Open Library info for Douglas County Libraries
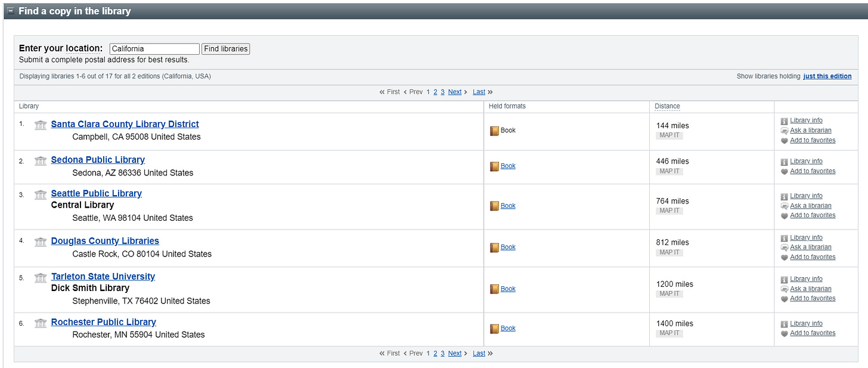Image resolution: width=868 pixels, height=368 pixels. tap(806, 237)
